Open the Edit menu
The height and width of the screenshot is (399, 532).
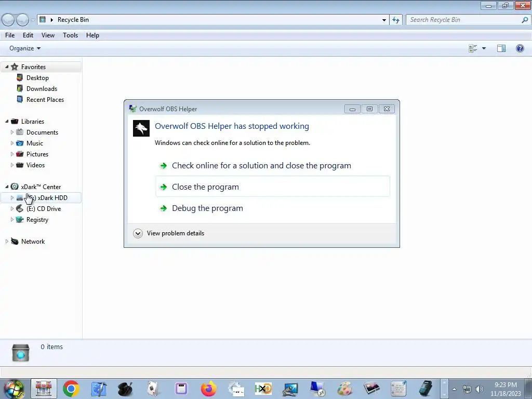click(28, 35)
